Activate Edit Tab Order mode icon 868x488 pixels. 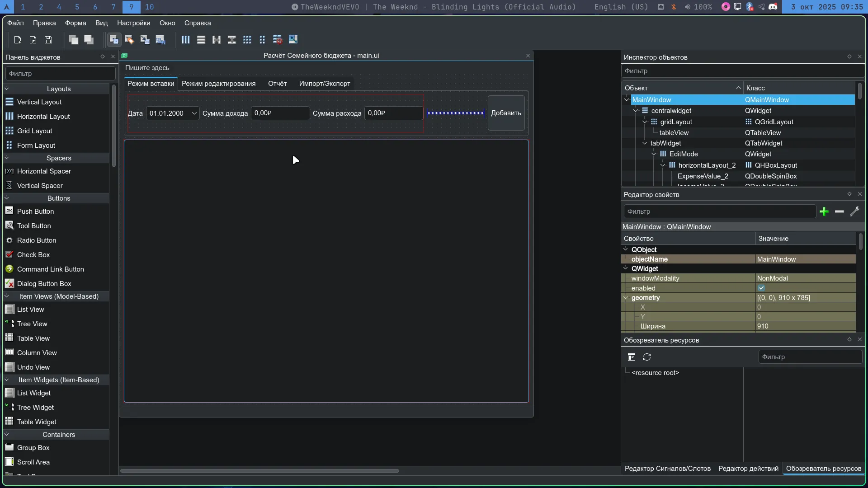click(x=160, y=40)
